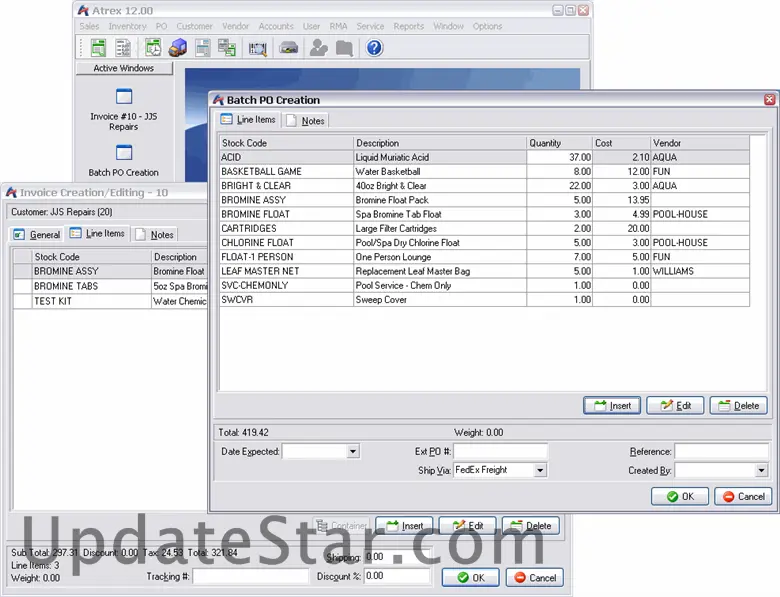Click the green sheet with clock toolbar icon
This screenshot has height=597, width=780.
[x=153, y=48]
